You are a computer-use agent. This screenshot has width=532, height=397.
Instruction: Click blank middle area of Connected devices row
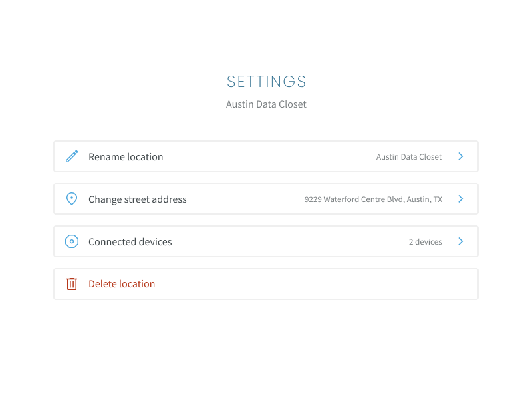point(286,242)
